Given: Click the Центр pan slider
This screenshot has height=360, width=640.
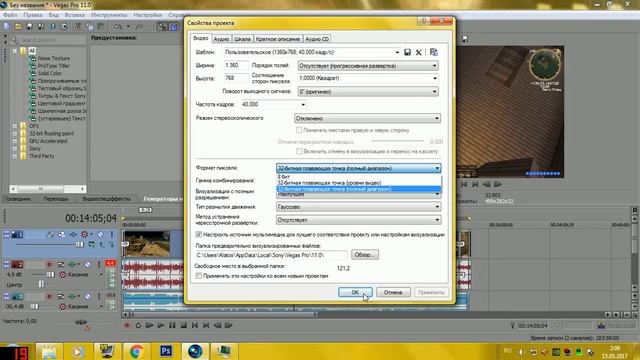Looking at the screenshot, I should (41, 284).
